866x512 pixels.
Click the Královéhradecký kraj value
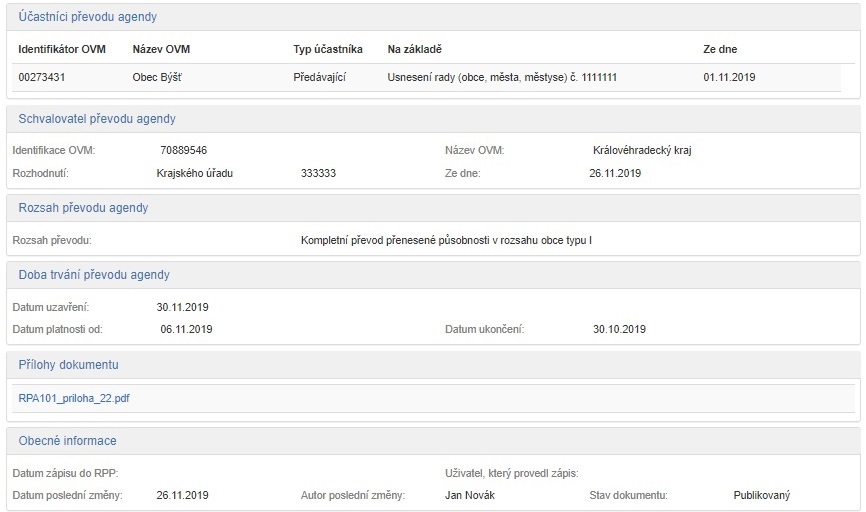pyautogui.click(x=642, y=151)
